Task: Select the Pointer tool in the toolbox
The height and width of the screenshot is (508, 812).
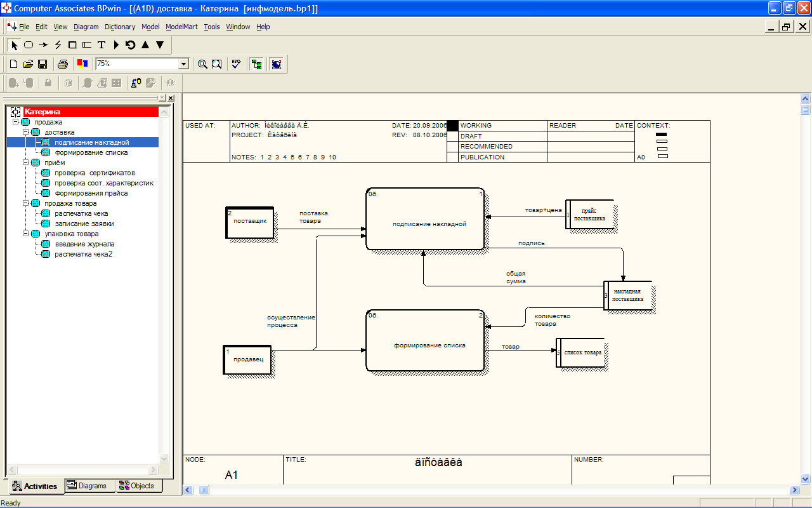Action: [x=15, y=45]
